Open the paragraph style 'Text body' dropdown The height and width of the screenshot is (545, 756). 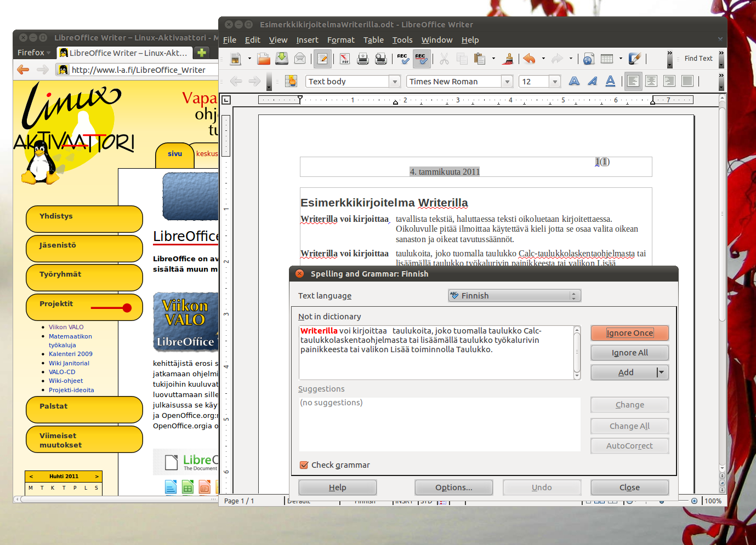pyautogui.click(x=395, y=82)
